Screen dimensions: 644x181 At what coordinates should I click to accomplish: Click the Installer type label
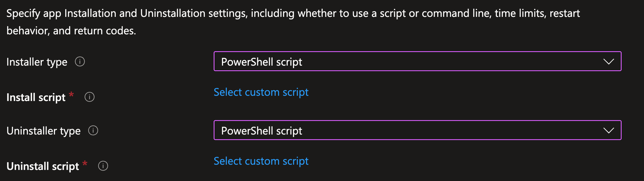coord(37,62)
